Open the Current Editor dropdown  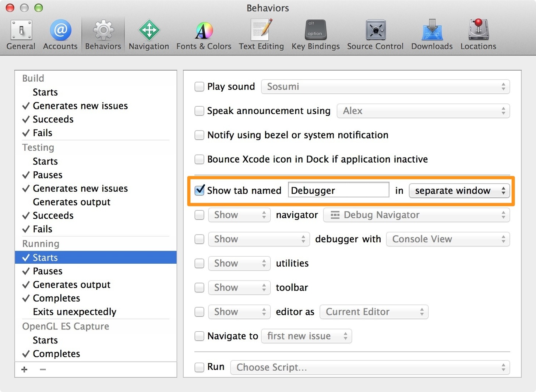[x=374, y=312]
